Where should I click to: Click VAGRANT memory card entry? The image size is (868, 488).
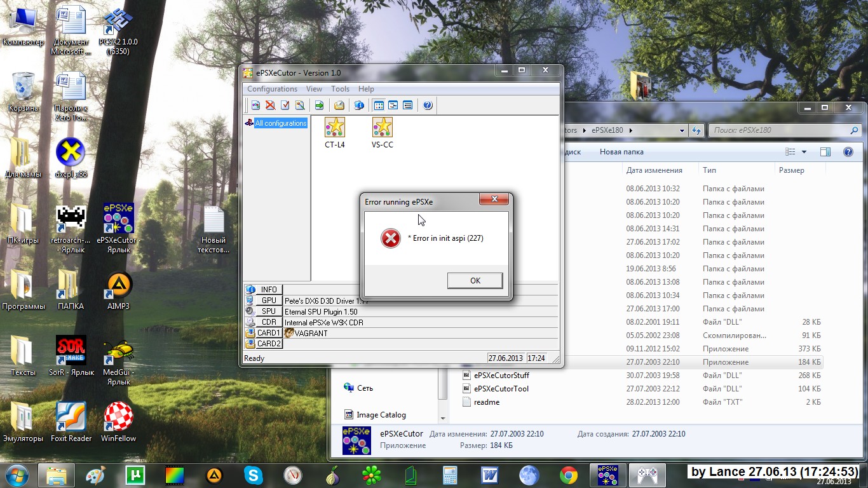[x=306, y=333]
